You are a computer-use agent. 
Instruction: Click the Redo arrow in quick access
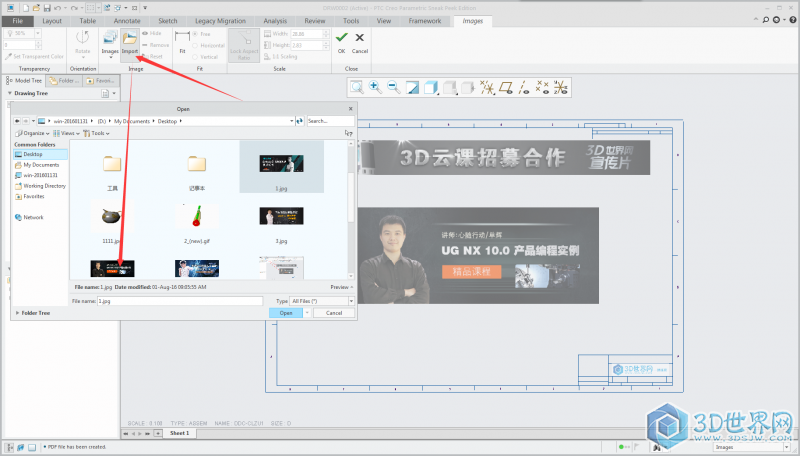pyautogui.click(x=74, y=8)
